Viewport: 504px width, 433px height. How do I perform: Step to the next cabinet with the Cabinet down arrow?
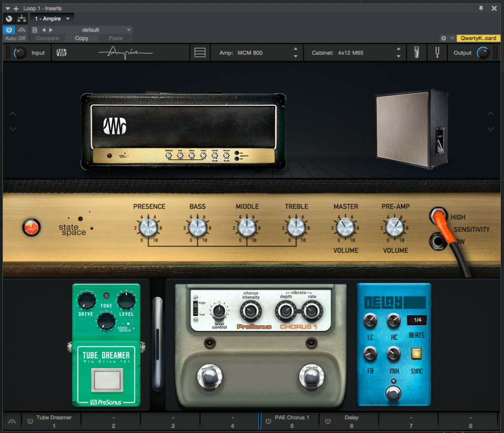coord(399,56)
